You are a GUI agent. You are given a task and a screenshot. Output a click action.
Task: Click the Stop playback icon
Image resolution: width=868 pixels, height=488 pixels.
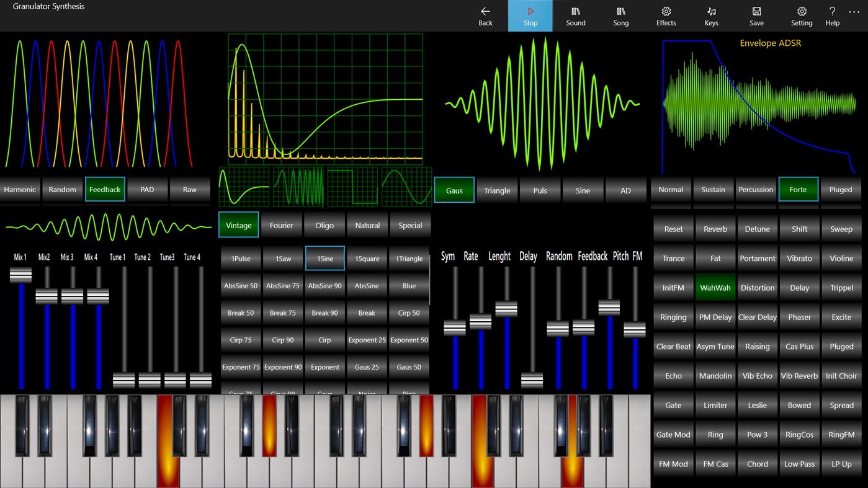530,16
